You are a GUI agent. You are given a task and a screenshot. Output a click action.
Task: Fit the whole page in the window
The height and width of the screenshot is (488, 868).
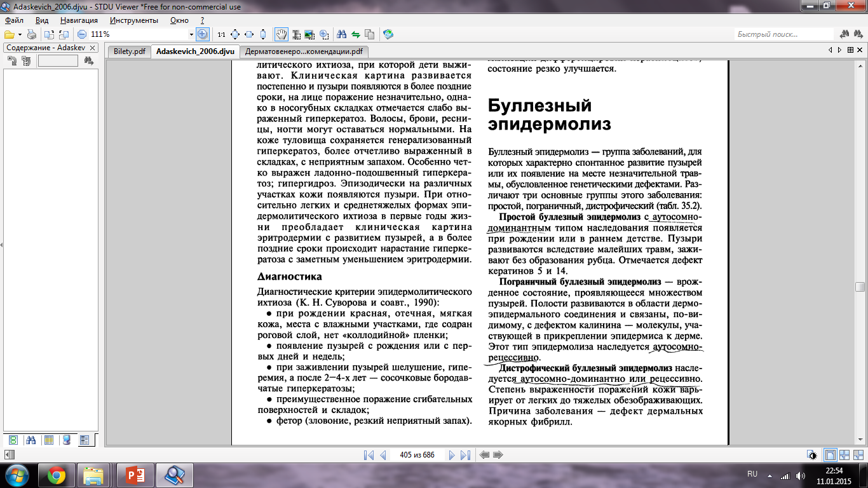(235, 34)
